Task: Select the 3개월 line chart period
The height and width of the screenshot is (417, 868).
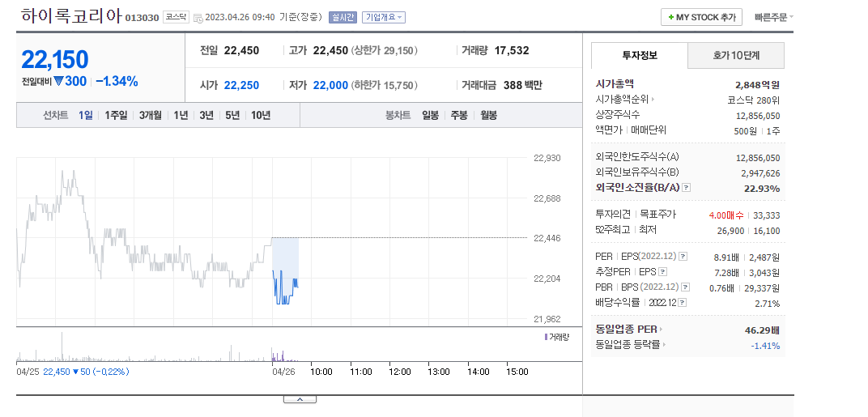Action: [151, 115]
